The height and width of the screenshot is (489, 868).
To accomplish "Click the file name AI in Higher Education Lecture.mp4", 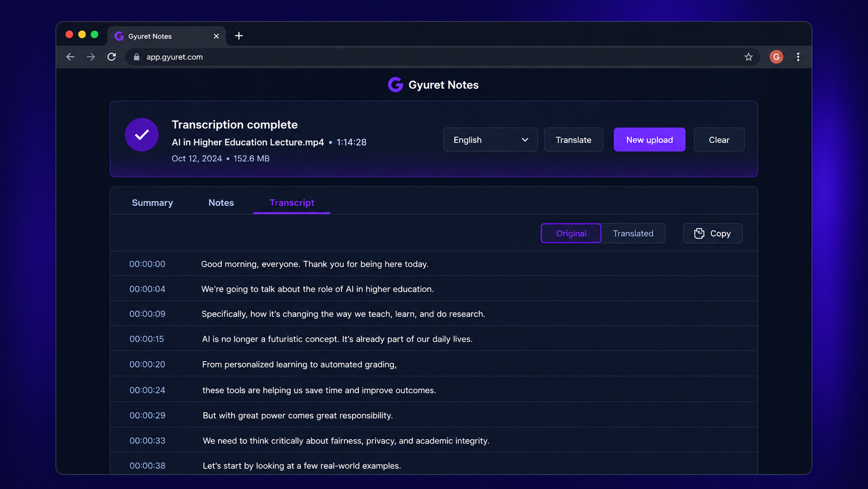I will click(x=248, y=142).
